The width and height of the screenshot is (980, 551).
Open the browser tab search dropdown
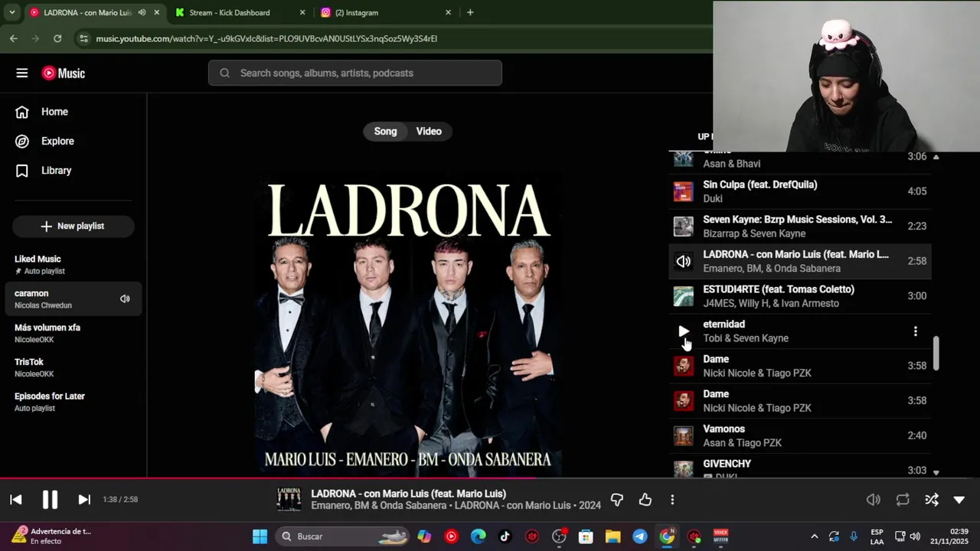click(11, 12)
